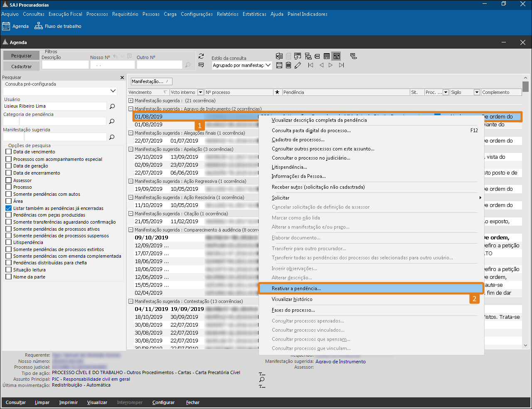Click Limpar in the bottom bar
The height and width of the screenshot is (409, 532).
coord(42,402)
